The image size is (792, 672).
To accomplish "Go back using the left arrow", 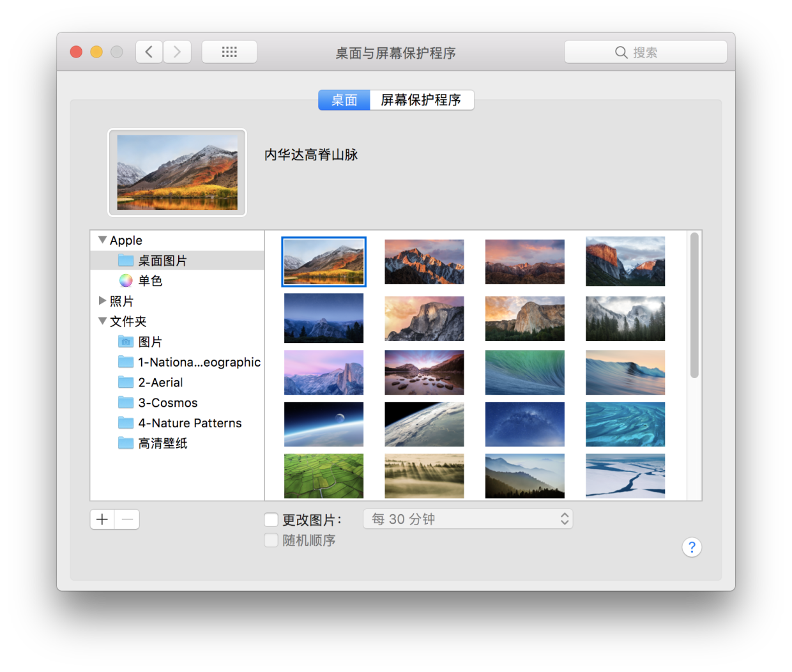I will coord(149,52).
